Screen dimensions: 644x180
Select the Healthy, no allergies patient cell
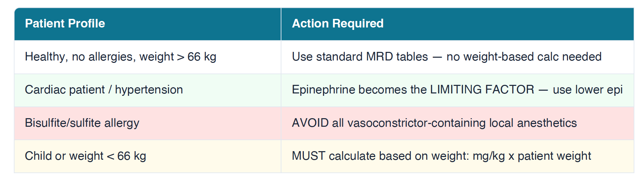point(120,57)
